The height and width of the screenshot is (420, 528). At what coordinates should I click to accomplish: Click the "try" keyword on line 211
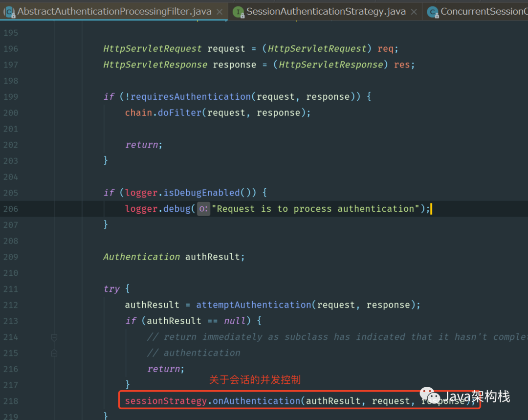coord(111,288)
